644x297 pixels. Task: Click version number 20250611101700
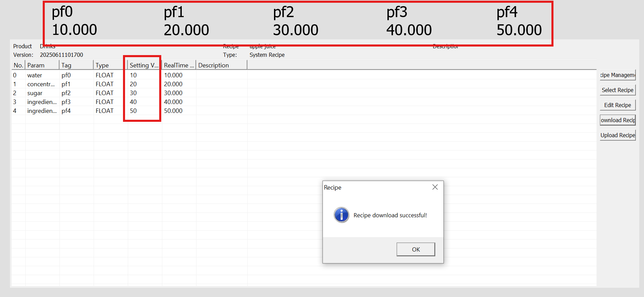[61, 55]
